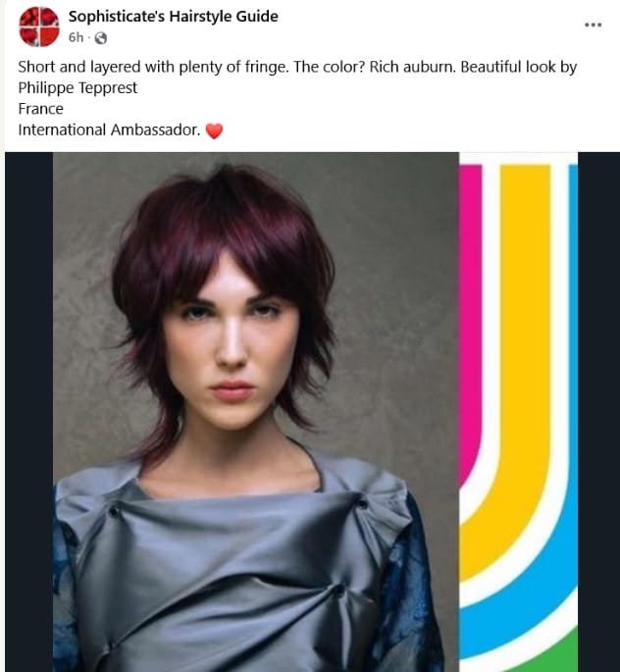Open the three-dot post options menu
620x672 pixels.
click(x=593, y=25)
